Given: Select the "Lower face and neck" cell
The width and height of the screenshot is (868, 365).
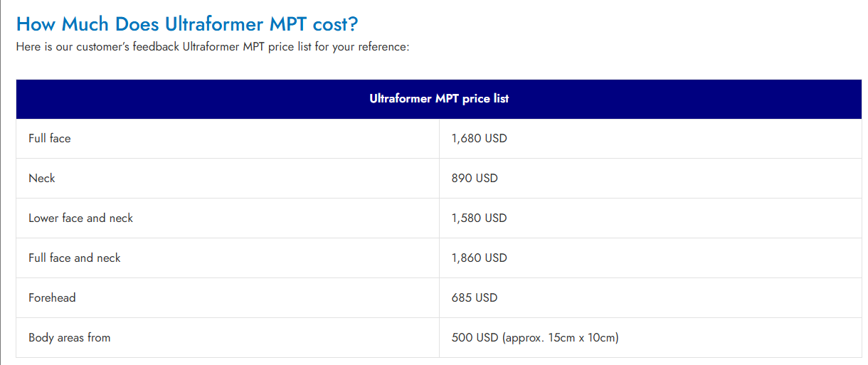Looking at the screenshot, I should [x=80, y=218].
